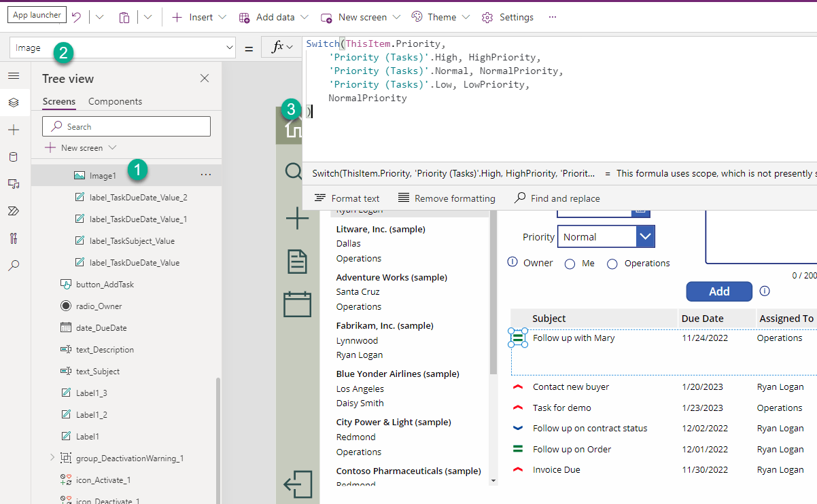Expand the Paste options dropdown arrow
This screenshot has height=504, width=817.
148,17
